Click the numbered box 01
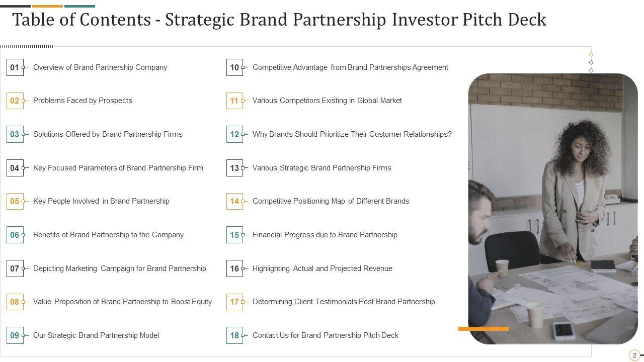Viewport: 644px width, 362px height. [15, 67]
